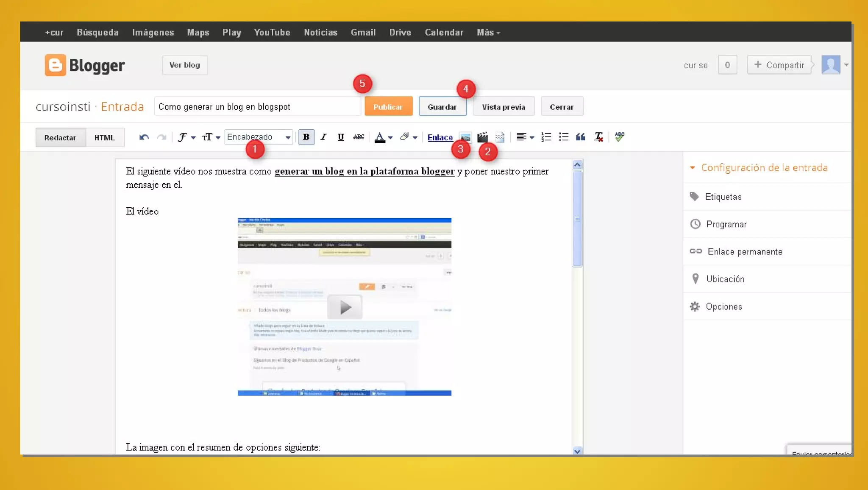
Task: Open Etiquetas in the post settings
Action: point(723,197)
